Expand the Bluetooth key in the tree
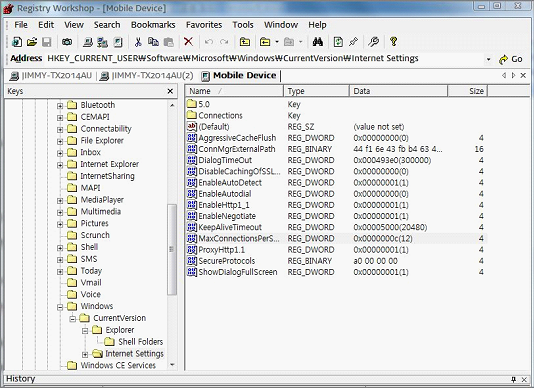This screenshot has width=534, height=388. tap(60, 106)
